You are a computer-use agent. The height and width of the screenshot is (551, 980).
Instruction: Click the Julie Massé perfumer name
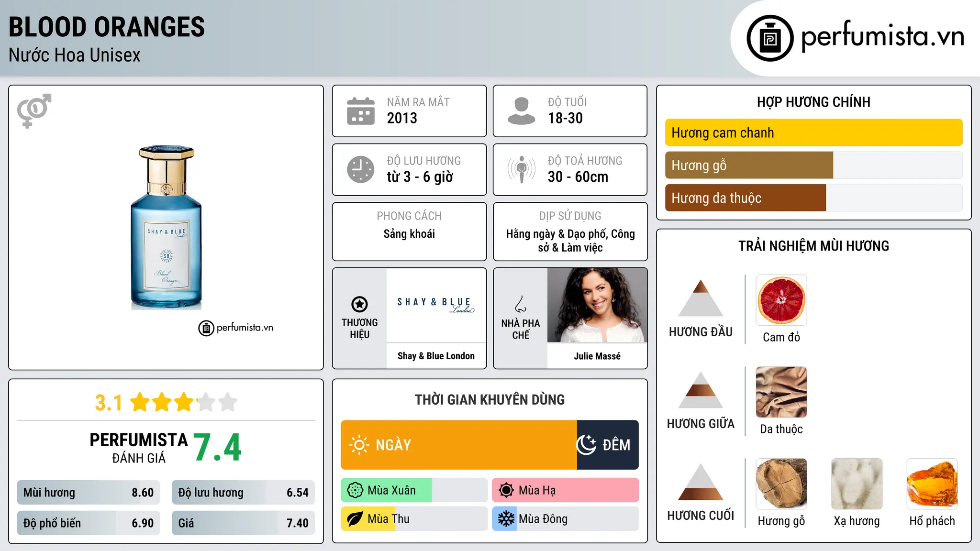pos(597,356)
